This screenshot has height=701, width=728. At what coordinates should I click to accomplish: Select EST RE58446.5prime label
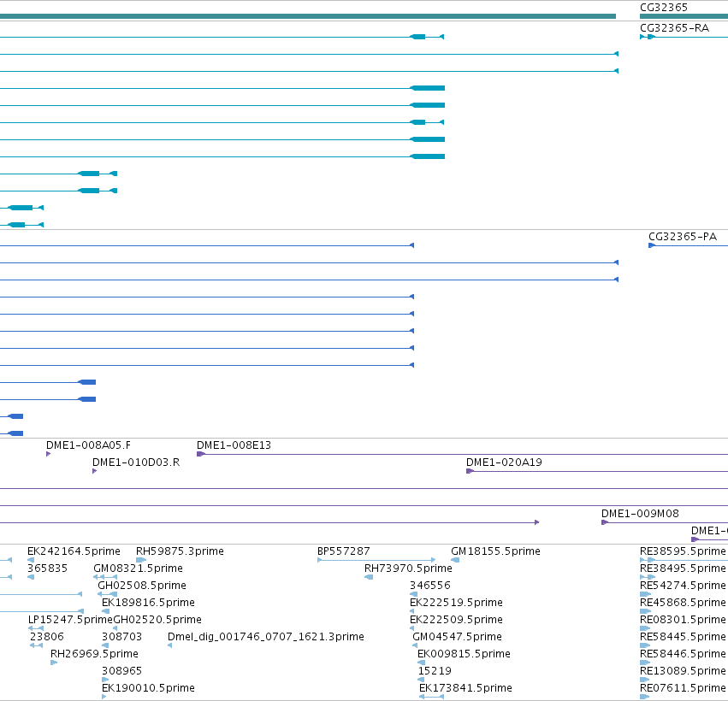click(683, 654)
